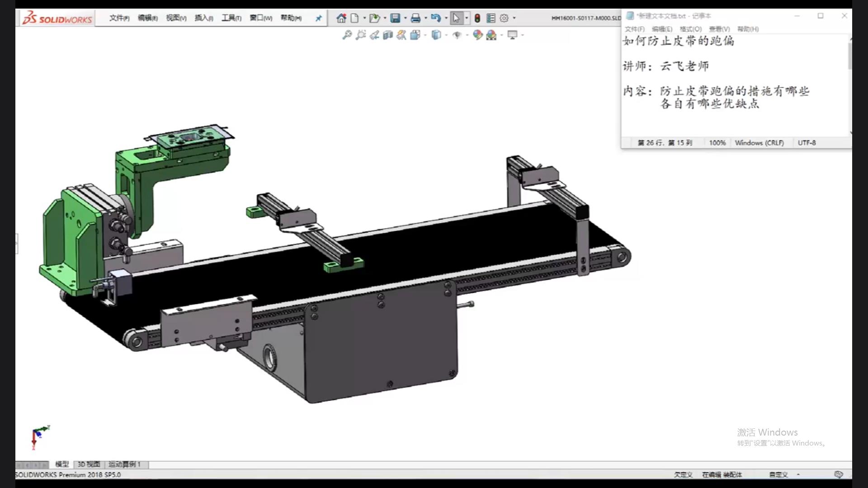Click the Apply Scene icon

[491, 35]
